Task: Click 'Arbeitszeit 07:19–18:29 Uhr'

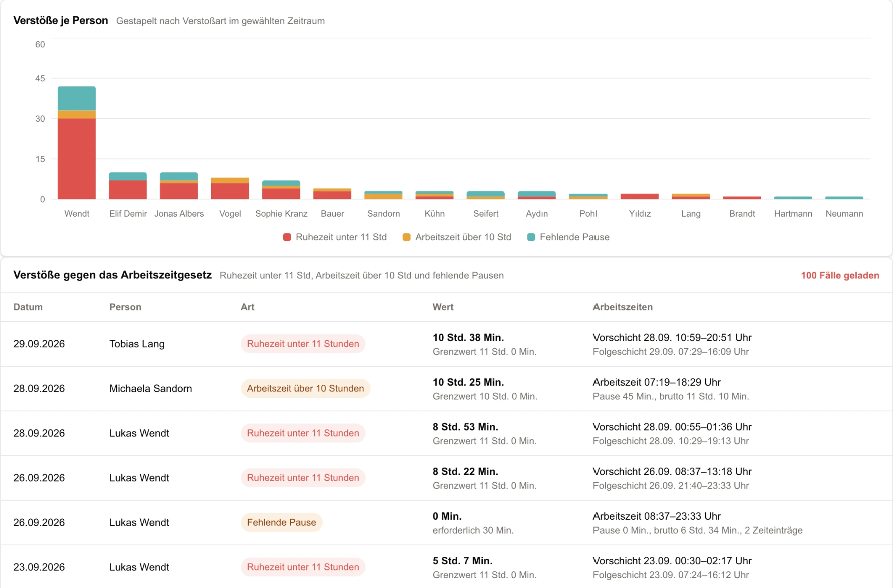Action: [657, 382]
